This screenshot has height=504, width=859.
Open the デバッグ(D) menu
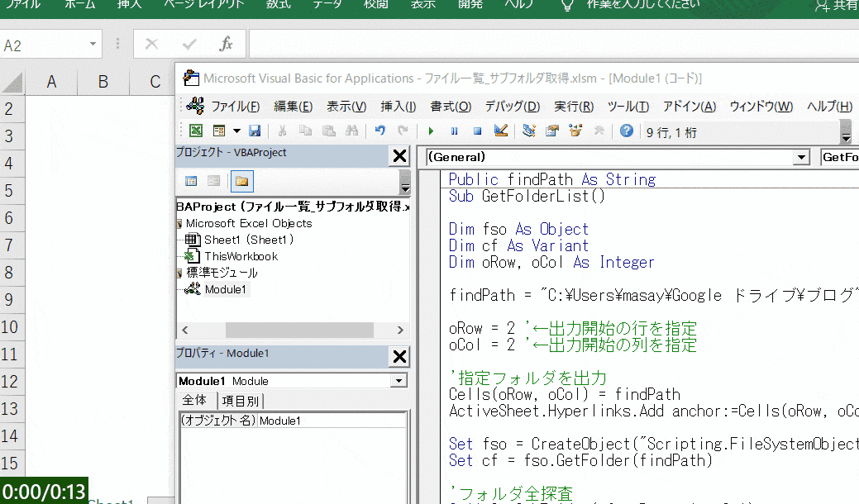(x=513, y=106)
